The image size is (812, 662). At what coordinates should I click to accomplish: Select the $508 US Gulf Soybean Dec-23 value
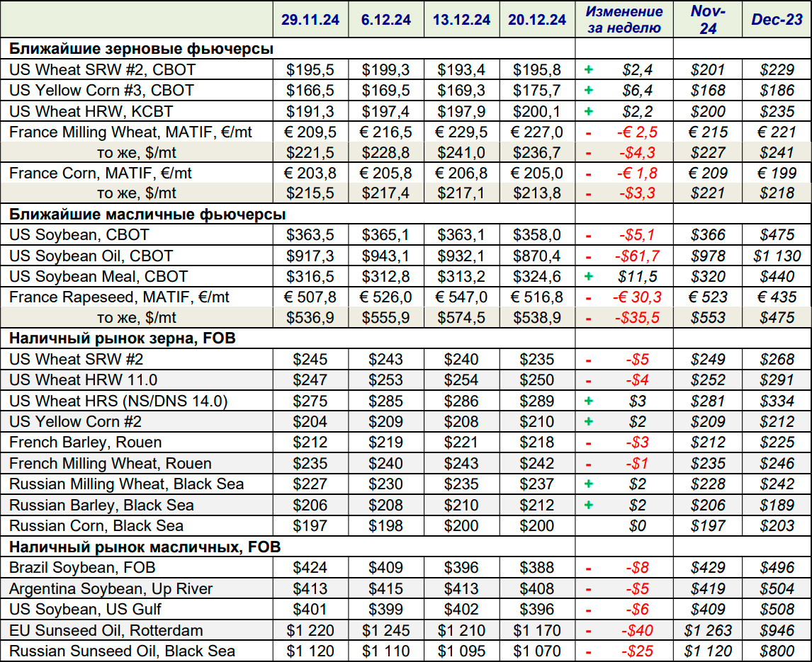(x=777, y=610)
